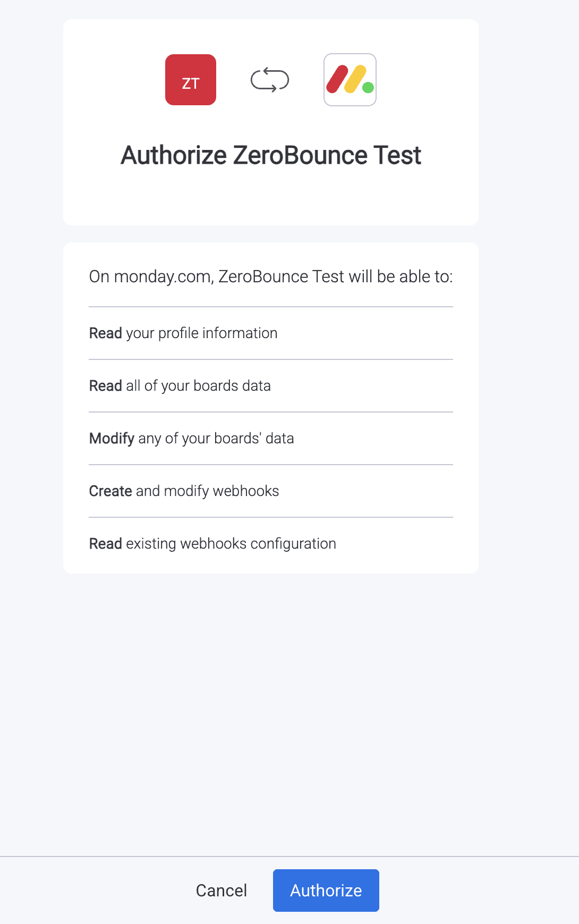Click the Read all of your boards data entry

pos(180,385)
